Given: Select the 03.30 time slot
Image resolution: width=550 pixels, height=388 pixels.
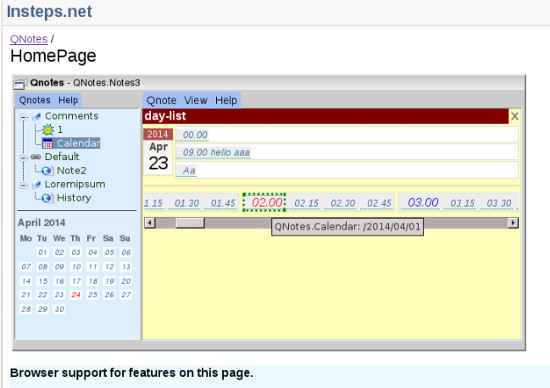Looking at the screenshot, I should pyautogui.click(x=499, y=203).
